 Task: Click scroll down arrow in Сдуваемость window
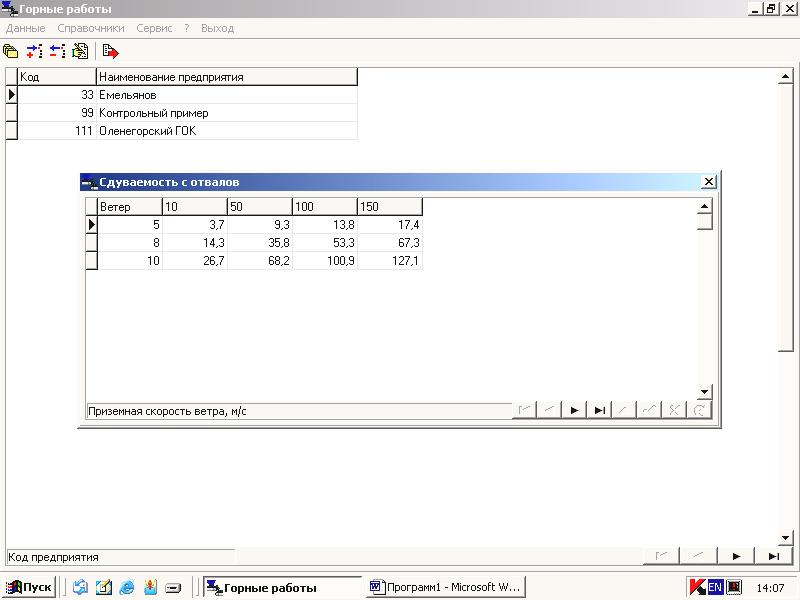coord(704,392)
